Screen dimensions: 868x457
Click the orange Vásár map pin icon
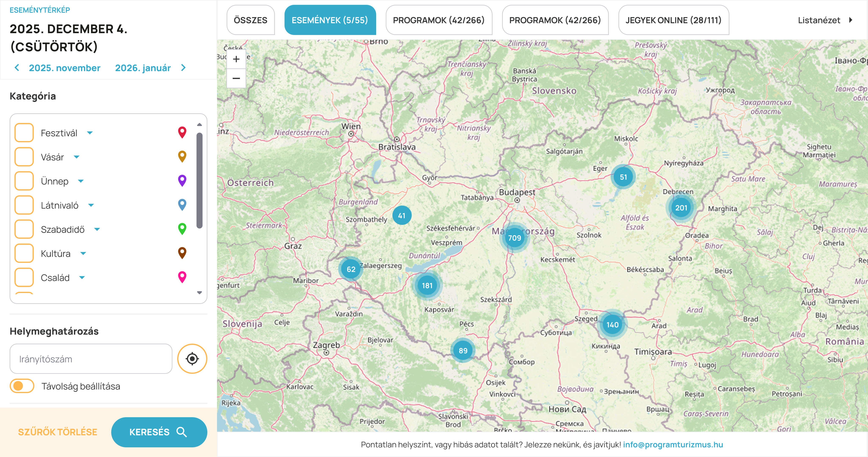pyautogui.click(x=182, y=157)
